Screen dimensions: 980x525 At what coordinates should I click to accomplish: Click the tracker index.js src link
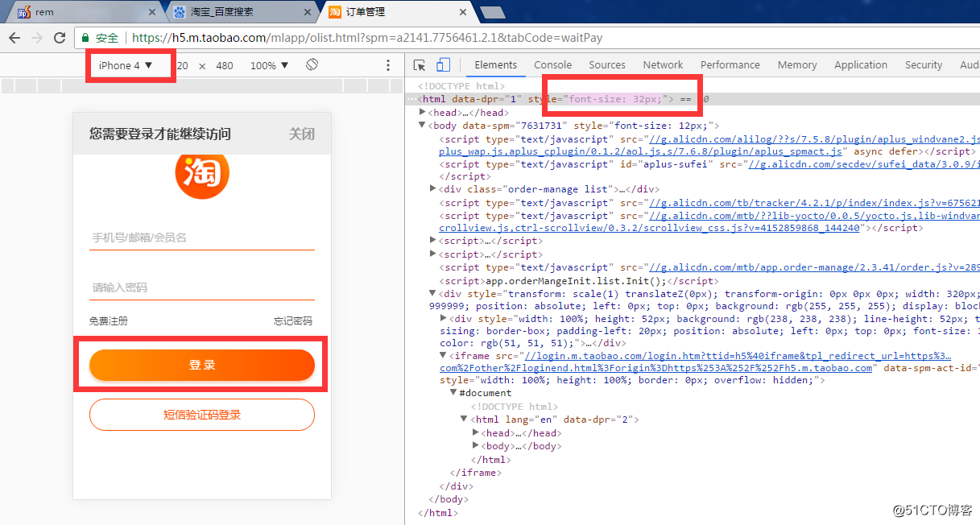tap(815, 203)
